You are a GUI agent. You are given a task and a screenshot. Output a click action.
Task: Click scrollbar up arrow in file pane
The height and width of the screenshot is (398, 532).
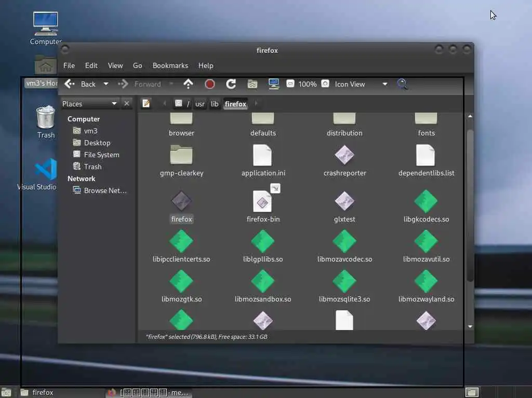click(470, 116)
